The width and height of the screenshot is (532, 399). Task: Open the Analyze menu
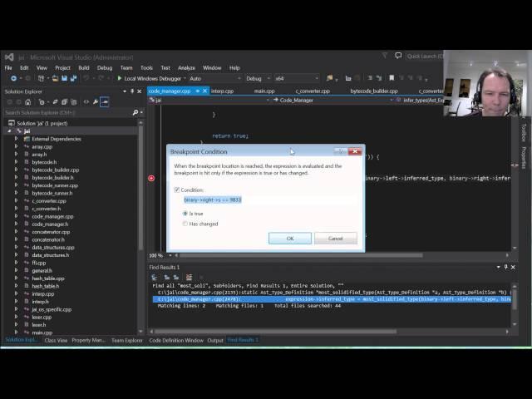[186, 68]
